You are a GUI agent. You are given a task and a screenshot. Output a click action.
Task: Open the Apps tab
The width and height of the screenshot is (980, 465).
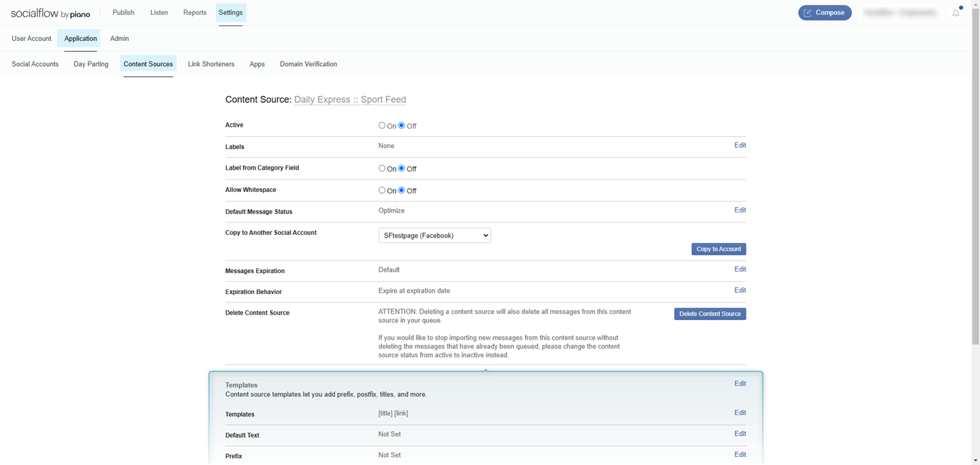click(x=257, y=64)
